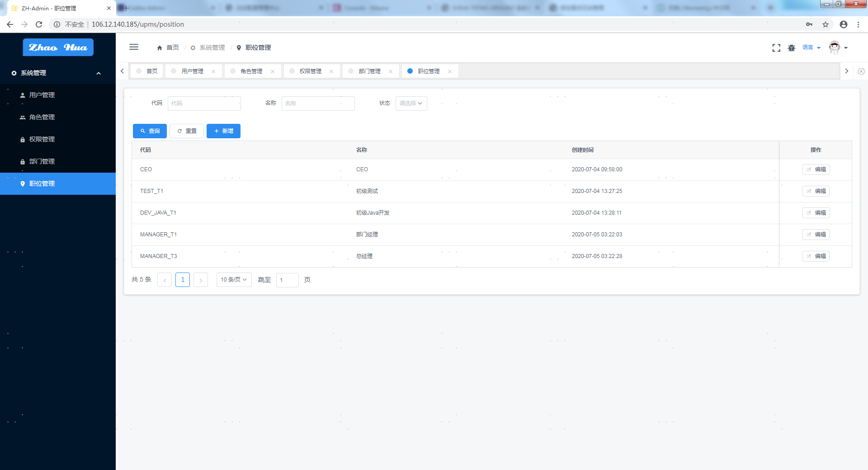Open the 状态 select dropdown
This screenshot has height=470, width=868.
pos(411,103)
